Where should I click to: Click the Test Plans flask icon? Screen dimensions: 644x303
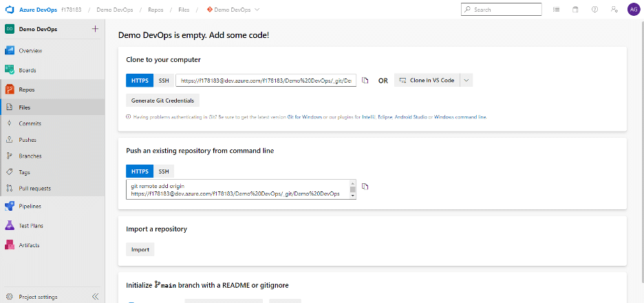coord(10,225)
